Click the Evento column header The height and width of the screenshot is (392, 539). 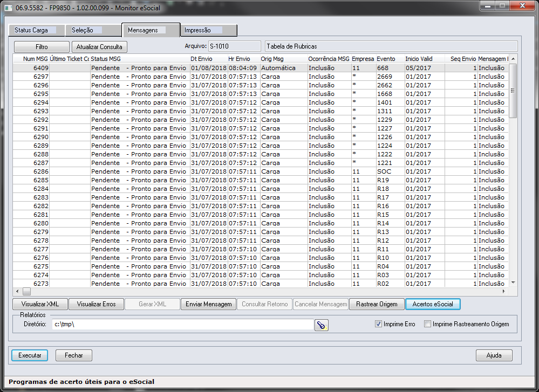pyautogui.click(x=391, y=59)
